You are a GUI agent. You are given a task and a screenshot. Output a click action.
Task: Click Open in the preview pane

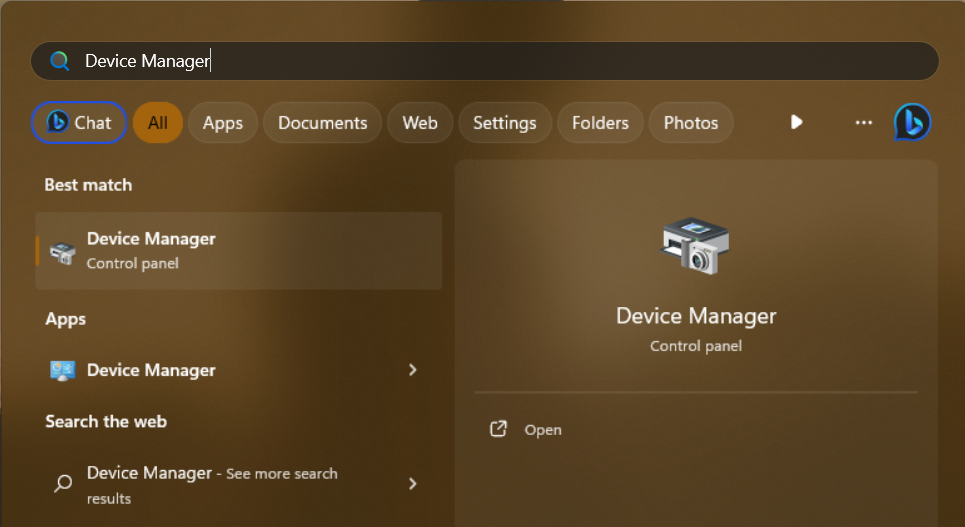click(x=542, y=430)
